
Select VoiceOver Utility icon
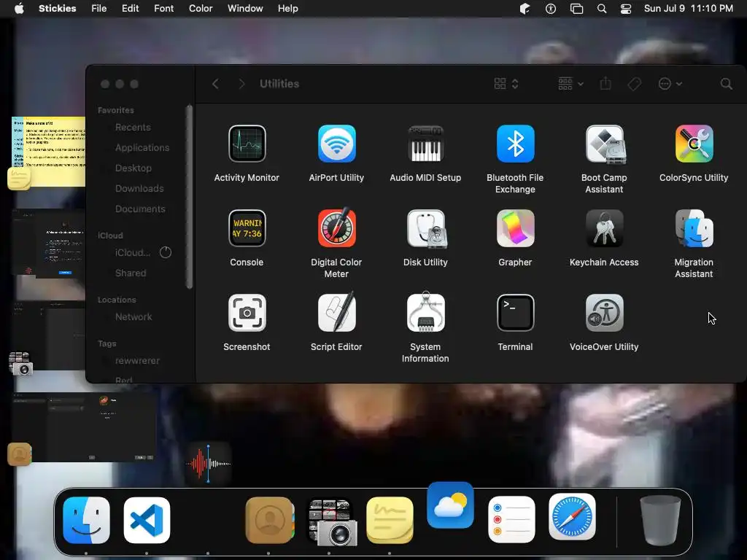click(604, 313)
